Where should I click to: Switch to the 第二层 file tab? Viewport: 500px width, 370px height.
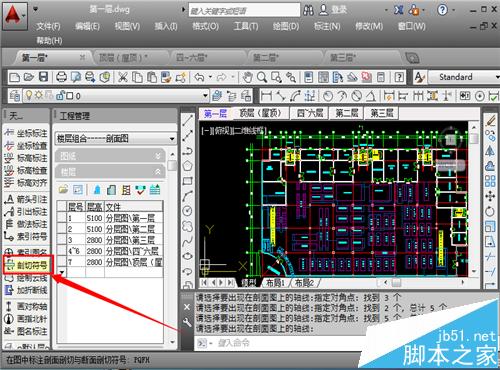click(266, 58)
